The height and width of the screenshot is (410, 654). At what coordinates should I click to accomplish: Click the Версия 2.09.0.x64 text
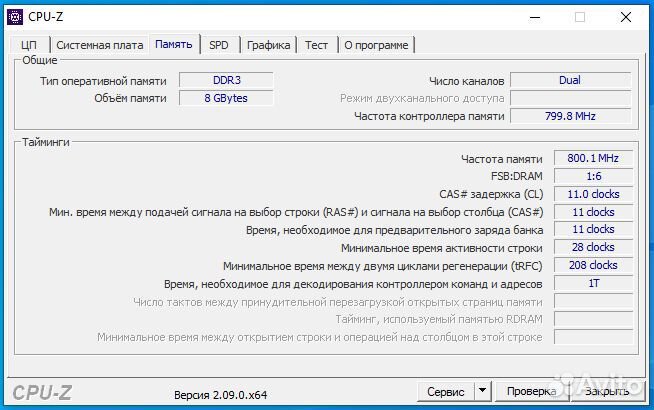point(221,395)
